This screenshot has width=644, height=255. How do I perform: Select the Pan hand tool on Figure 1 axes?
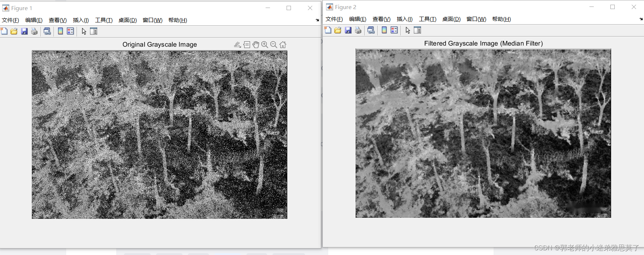click(256, 44)
